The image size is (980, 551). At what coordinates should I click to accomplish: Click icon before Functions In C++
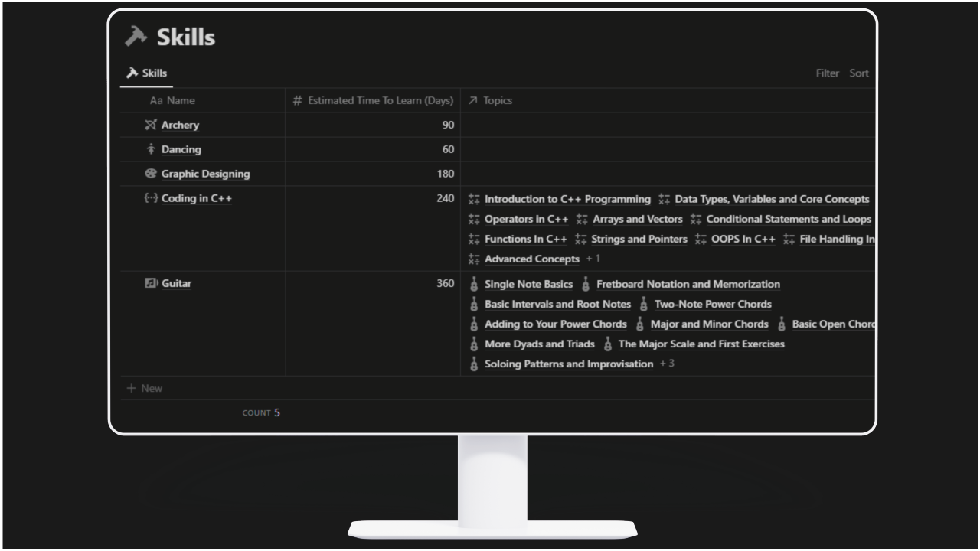(474, 239)
